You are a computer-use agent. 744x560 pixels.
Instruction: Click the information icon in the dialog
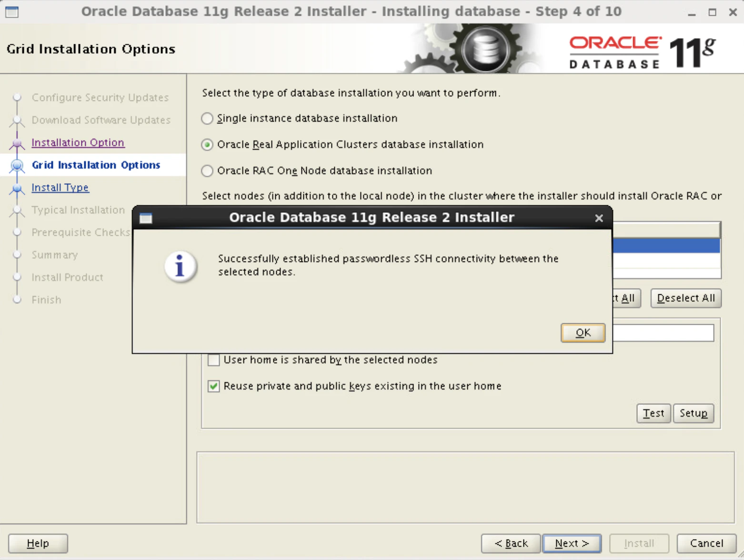coord(180,266)
